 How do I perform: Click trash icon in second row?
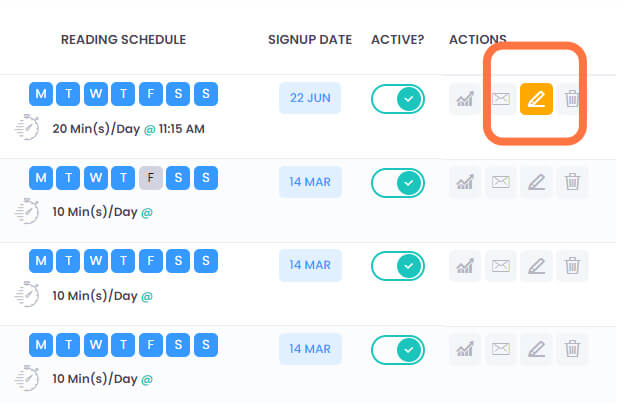(x=572, y=182)
